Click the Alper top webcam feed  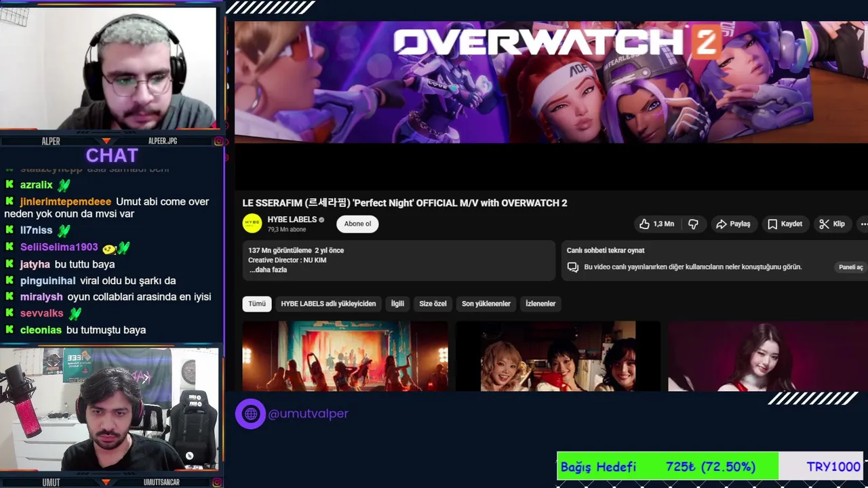point(108,68)
